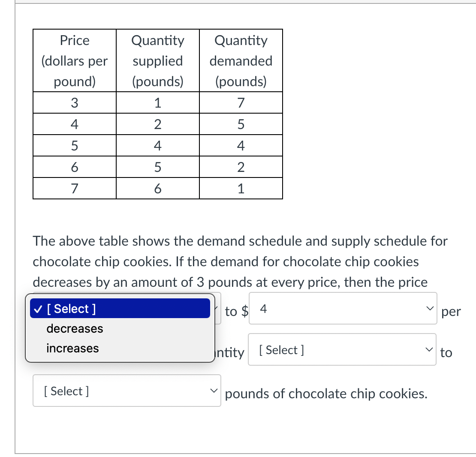
Task: Select the "increases" option from the open dropdown
Action: (x=72, y=348)
